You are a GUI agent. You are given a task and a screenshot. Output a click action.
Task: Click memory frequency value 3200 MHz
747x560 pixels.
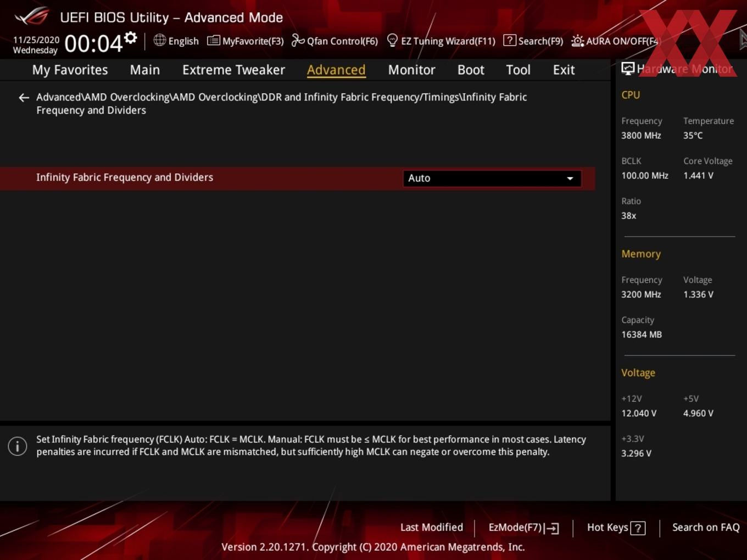click(641, 294)
